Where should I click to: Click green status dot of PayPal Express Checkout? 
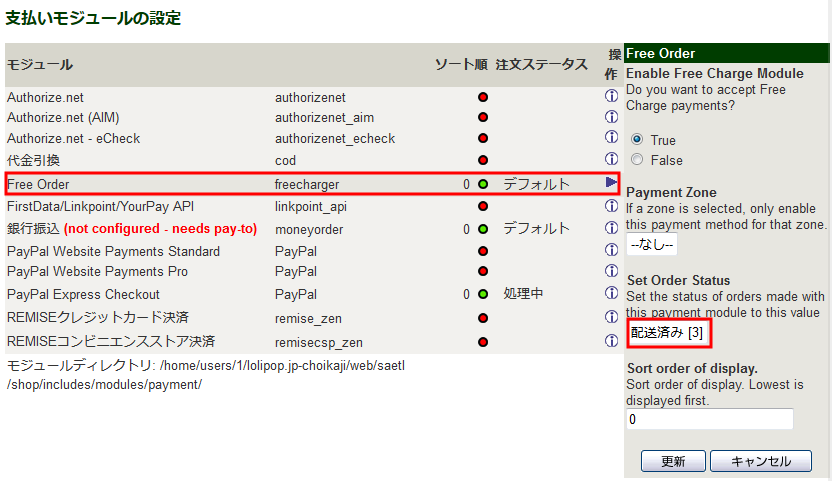pos(483,294)
